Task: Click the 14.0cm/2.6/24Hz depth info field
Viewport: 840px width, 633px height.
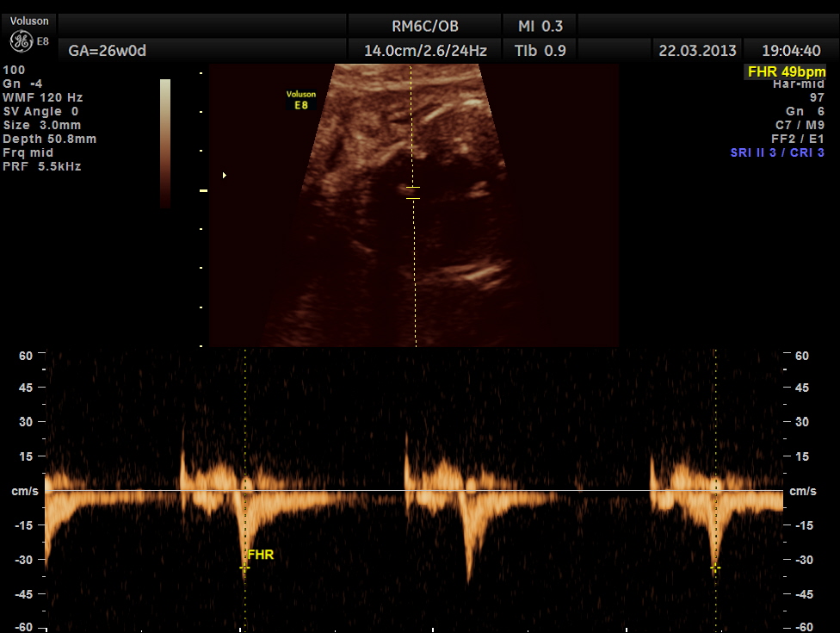Action: tap(425, 51)
